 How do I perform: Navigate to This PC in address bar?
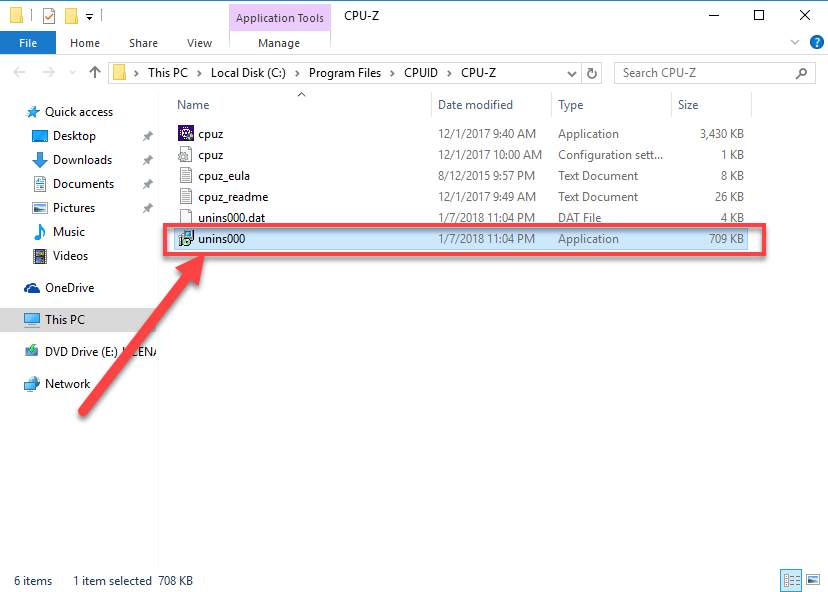(168, 73)
